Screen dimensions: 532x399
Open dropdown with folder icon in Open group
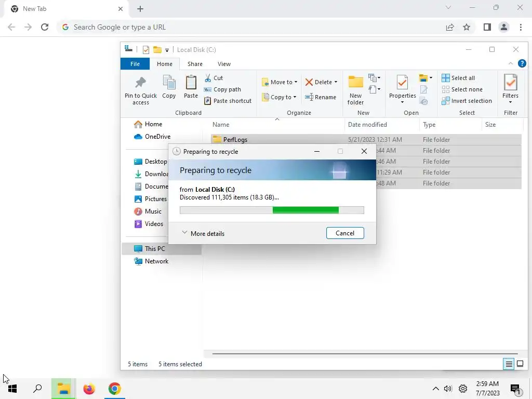coord(425,78)
